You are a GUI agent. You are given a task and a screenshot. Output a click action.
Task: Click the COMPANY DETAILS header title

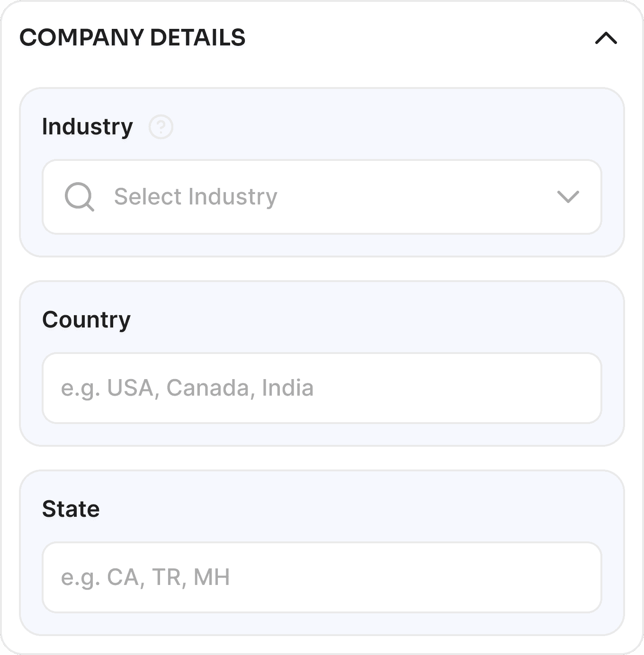133,38
